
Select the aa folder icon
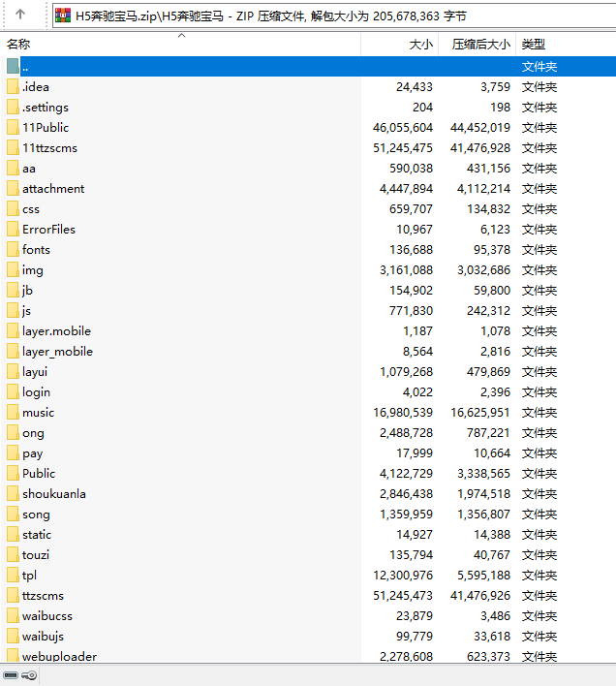click(x=13, y=168)
